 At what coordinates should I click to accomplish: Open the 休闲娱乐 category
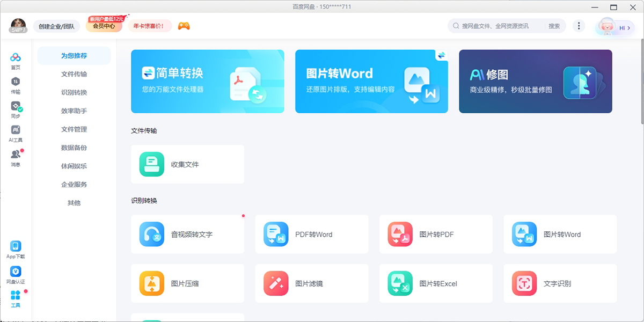point(74,166)
